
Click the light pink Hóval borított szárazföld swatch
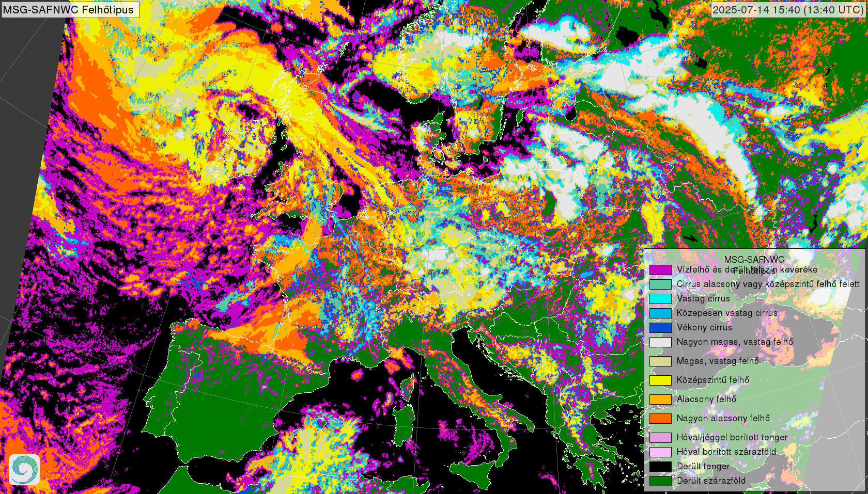pyautogui.click(x=660, y=452)
